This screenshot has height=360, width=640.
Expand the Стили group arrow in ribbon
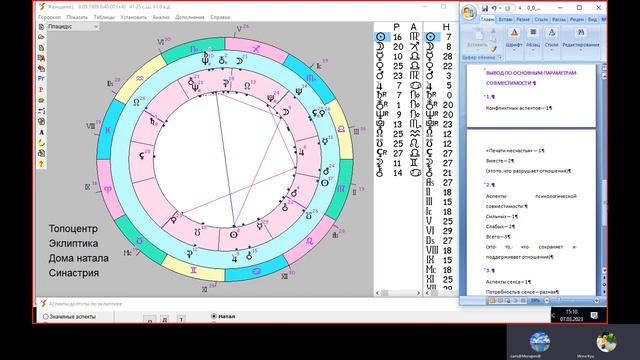[x=551, y=50]
